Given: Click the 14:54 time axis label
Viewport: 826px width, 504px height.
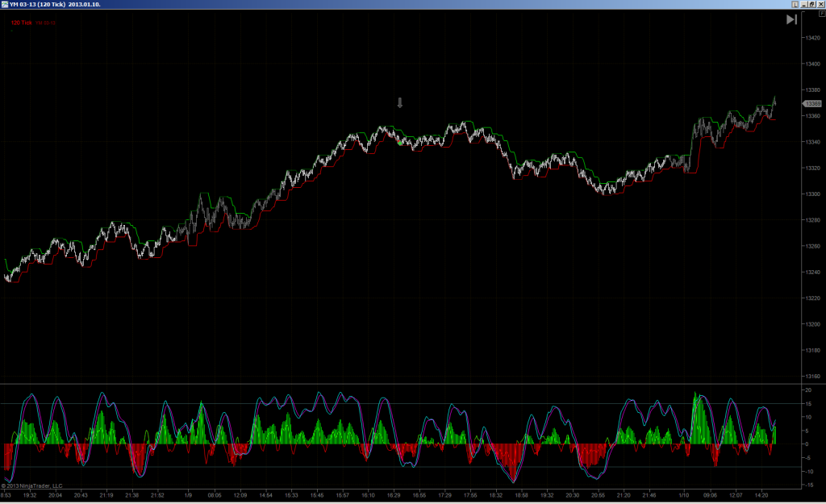Looking at the screenshot, I should click(x=266, y=495).
